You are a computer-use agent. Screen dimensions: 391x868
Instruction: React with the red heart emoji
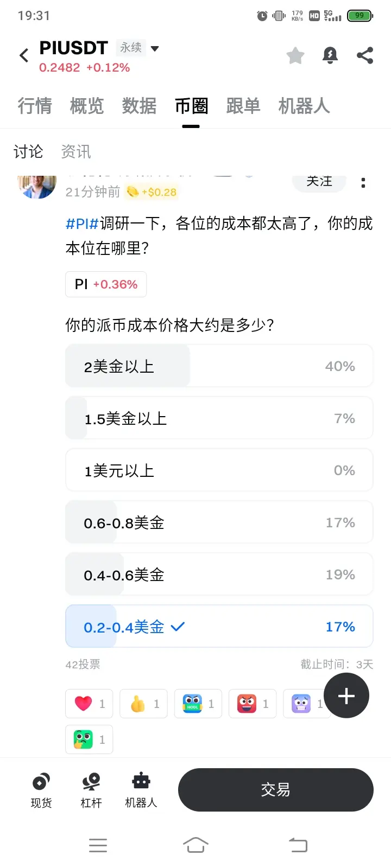pos(89,704)
